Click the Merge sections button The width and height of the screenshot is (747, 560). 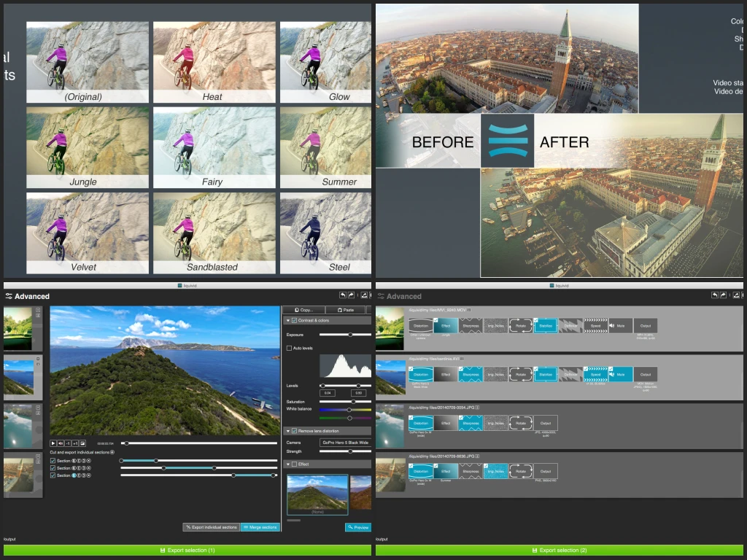260,527
